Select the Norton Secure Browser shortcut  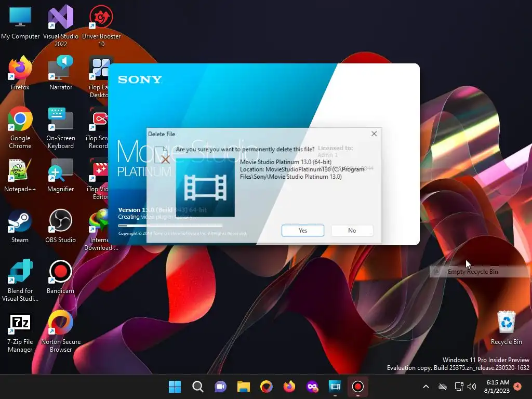pyautogui.click(x=61, y=331)
